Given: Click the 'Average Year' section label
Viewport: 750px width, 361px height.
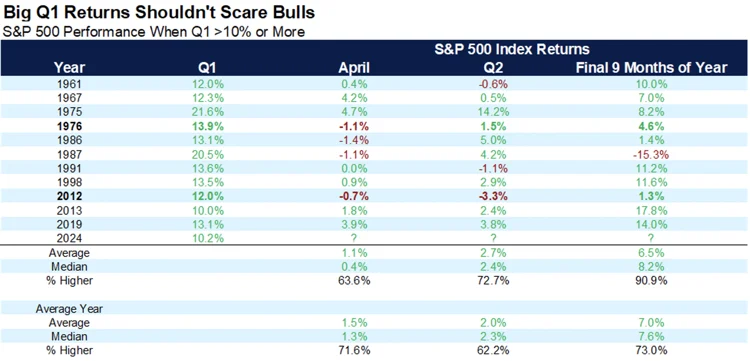Looking at the screenshot, I should [69, 308].
